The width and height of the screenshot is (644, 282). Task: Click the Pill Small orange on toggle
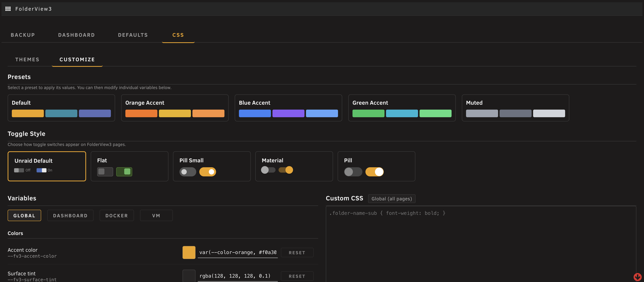207,172
